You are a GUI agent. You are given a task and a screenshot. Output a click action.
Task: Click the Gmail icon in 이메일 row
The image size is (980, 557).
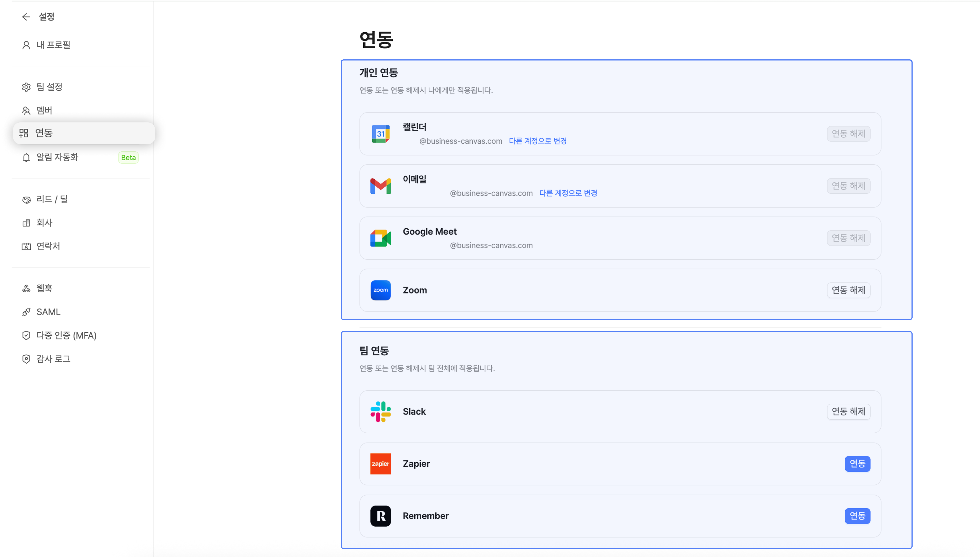coord(381,186)
